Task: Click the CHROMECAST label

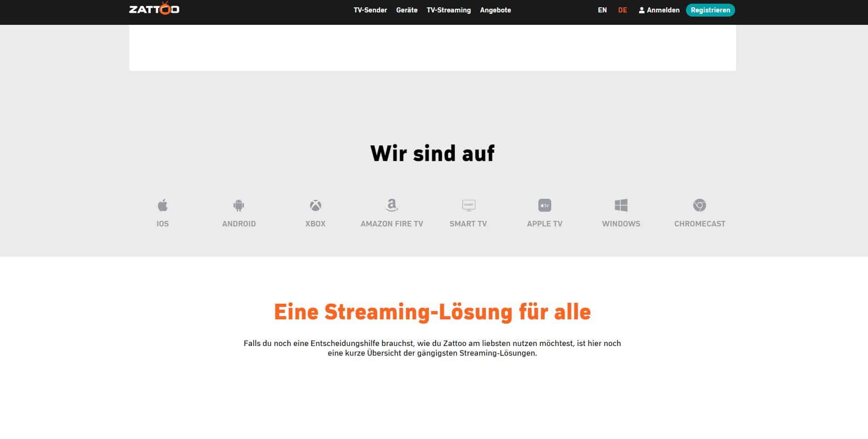Action: pyautogui.click(x=700, y=224)
